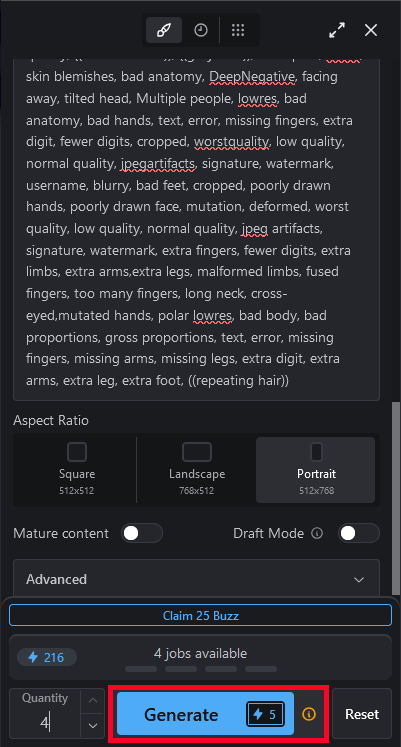Click the orange info icon beside Generate
This screenshot has height=747, width=401.
tap(309, 714)
